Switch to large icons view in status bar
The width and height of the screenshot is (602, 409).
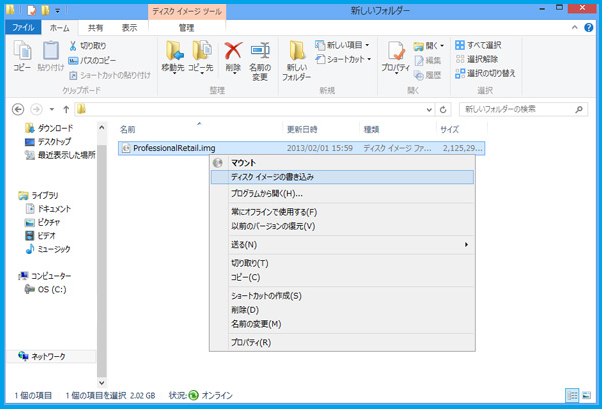586,395
